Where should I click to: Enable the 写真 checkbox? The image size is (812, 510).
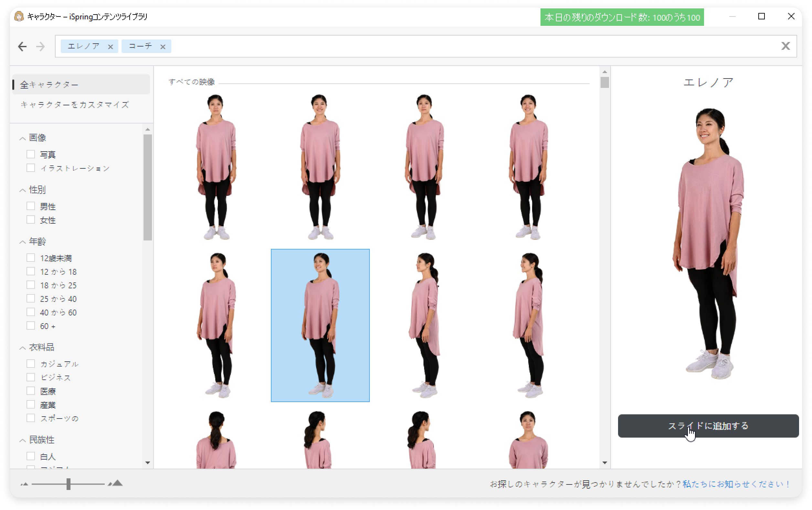[31, 154]
